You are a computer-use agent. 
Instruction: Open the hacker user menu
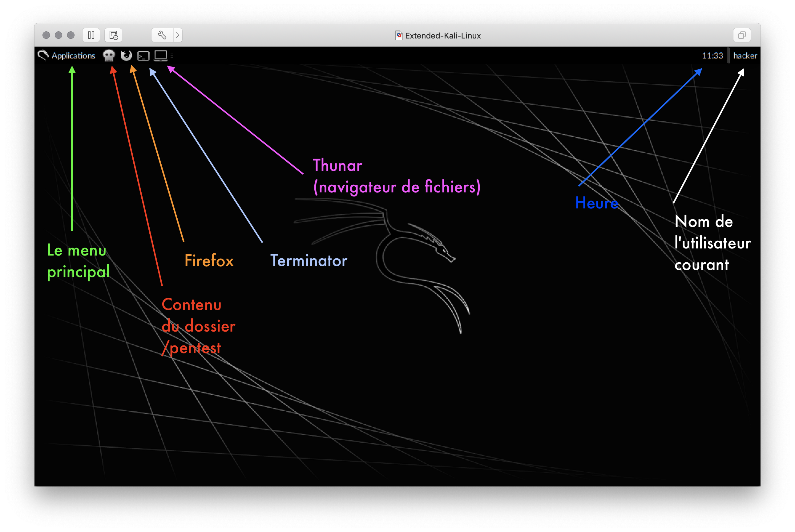pyautogui.click(x=745, y=56)
